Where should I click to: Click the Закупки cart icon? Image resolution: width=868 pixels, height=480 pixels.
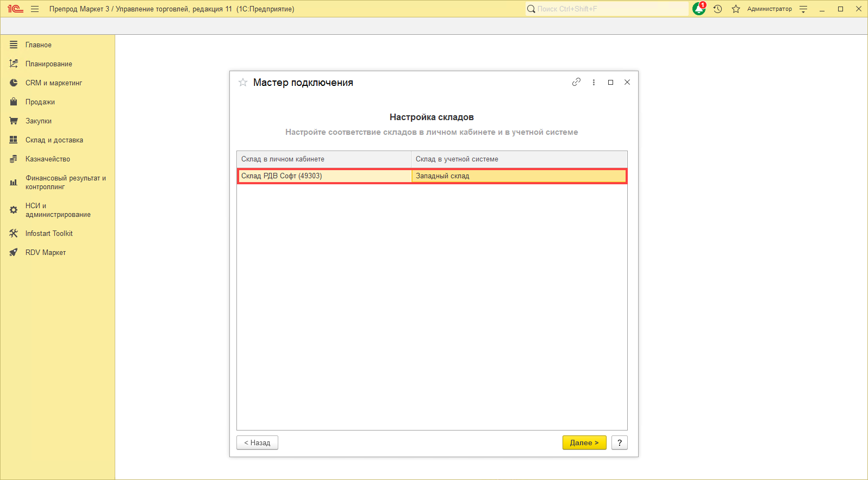14,121
